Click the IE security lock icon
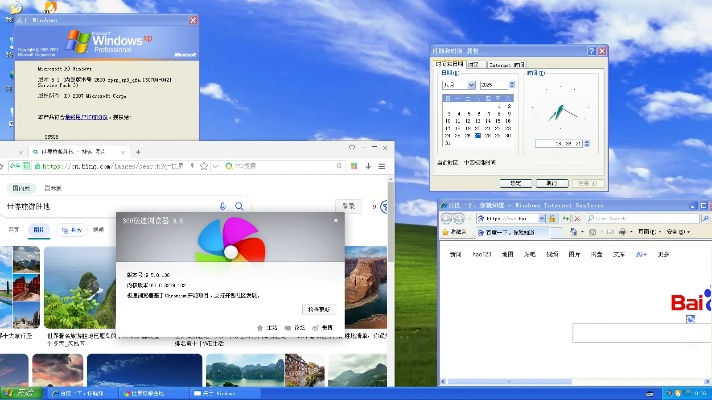Viewport: 712px width, 400px height. pyautogui.click(x=552, y=218)
